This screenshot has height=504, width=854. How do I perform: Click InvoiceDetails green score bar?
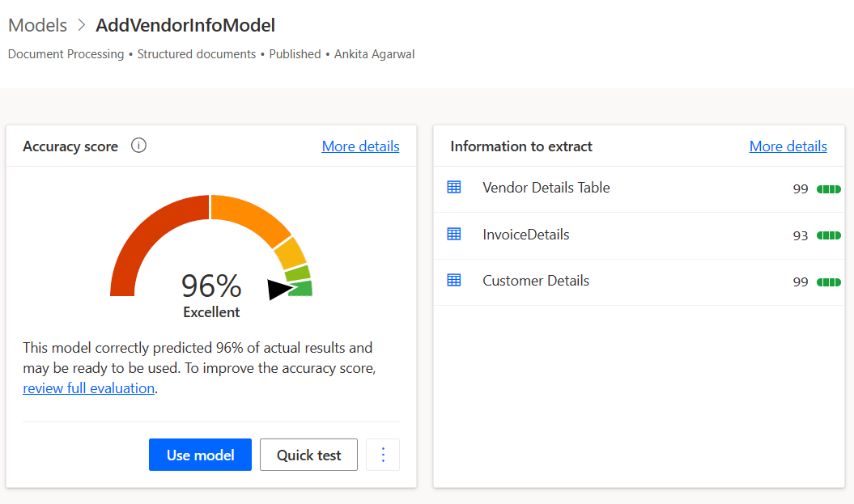click(828, 235)
